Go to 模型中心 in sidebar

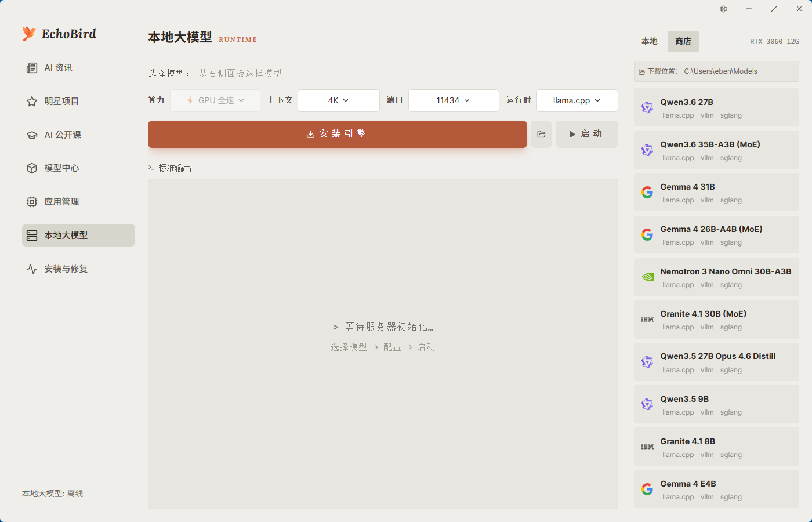point(78,168)
